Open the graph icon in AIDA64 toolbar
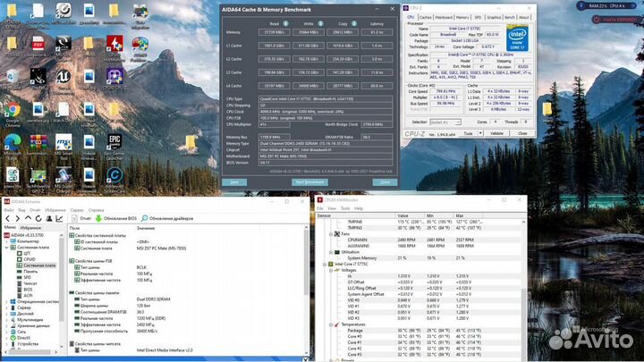The width and height of the screenshot is (644, 362). coord(59,218)
